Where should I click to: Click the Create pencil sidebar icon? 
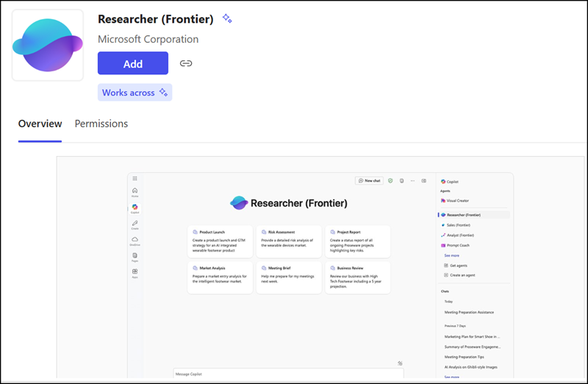point(135,224)
